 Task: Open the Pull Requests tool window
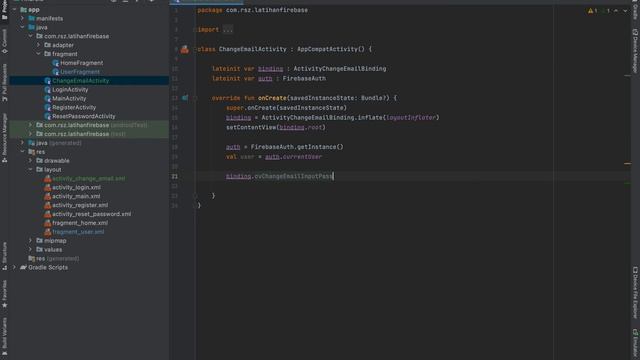pyautogui.click(x=4, y=83)
